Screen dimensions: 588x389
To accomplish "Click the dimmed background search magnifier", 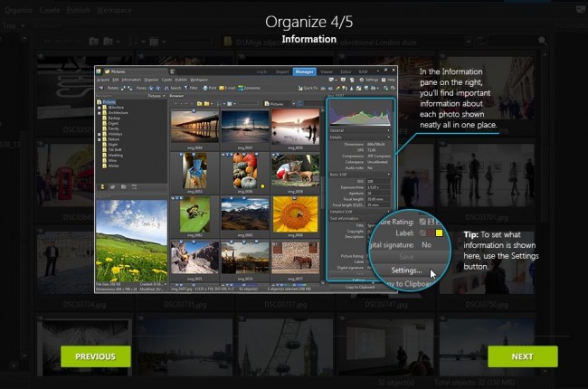I will pos(542,41).
